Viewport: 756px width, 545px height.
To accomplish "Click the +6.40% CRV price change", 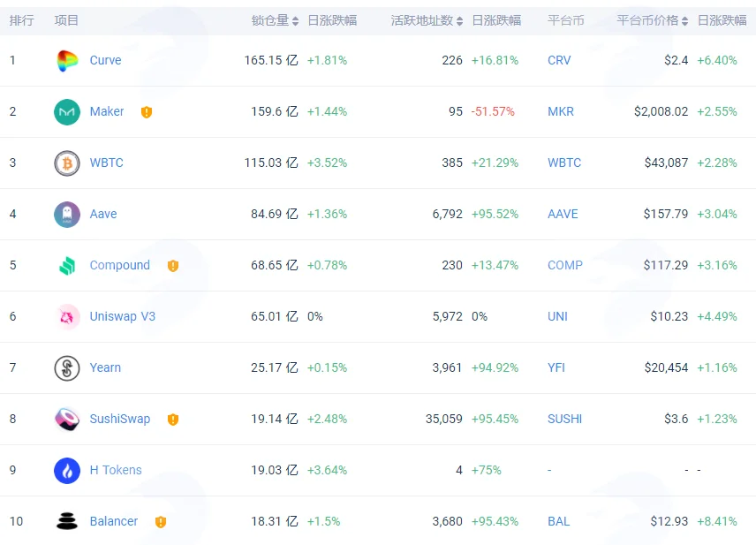I will point(717,60).
